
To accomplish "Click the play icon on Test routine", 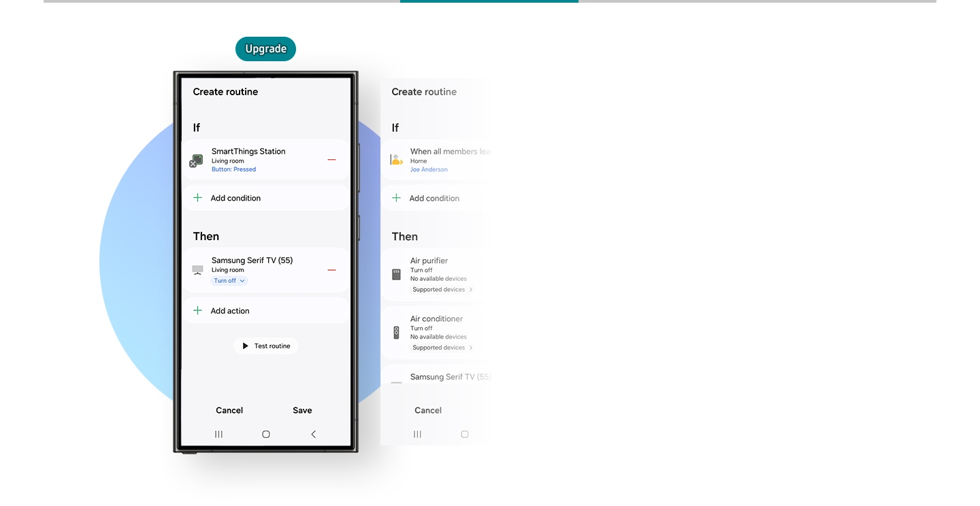I will (x=245, y=345).
